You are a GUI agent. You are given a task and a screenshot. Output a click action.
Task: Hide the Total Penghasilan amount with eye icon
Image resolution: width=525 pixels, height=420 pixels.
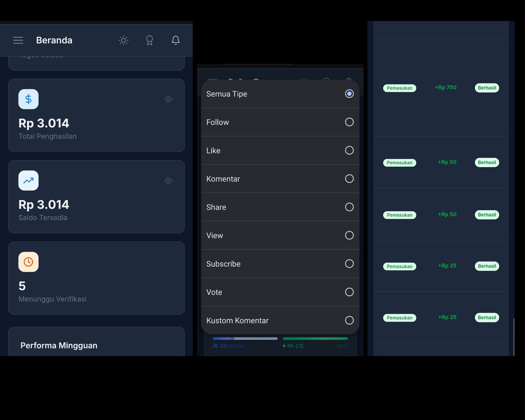pos(168,99)
